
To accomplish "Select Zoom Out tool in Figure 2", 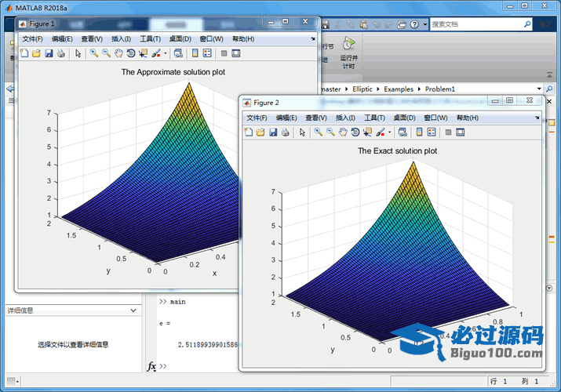I will tap(330, 132).
